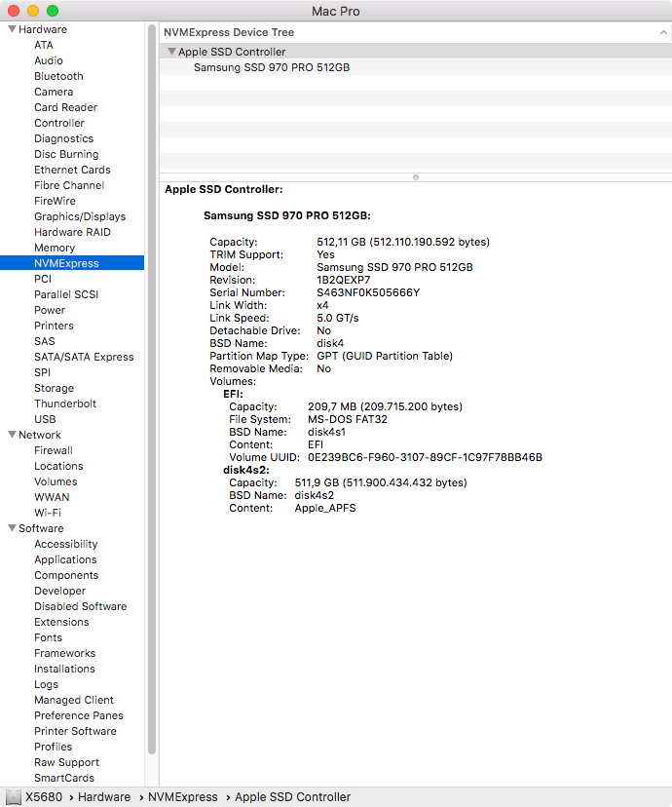Screen dimensions: 672x807
Task: Select Samsung SSD 970 PRO 512GB tree row
Action: [416, 67]
